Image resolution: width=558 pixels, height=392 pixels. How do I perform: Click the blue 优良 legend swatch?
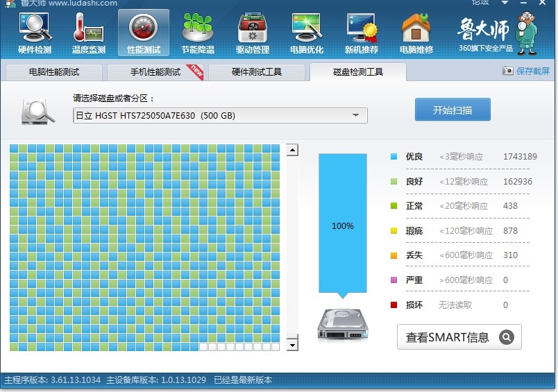pyautogui.click(x=394, y=157)
